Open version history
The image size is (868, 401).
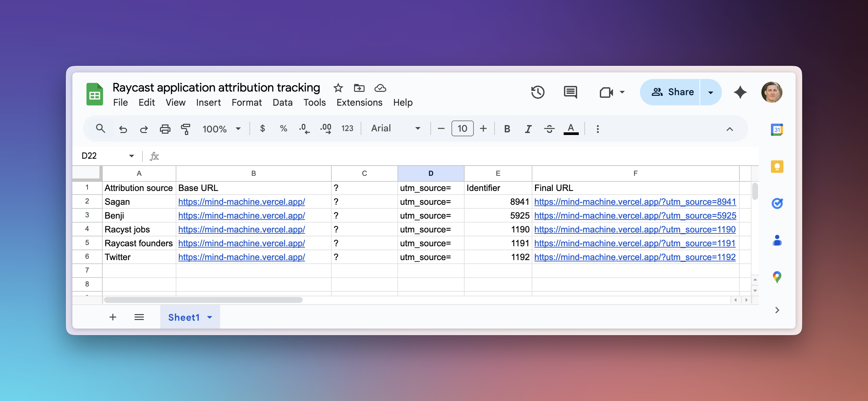pyautogui.click(x=538, y=92)
